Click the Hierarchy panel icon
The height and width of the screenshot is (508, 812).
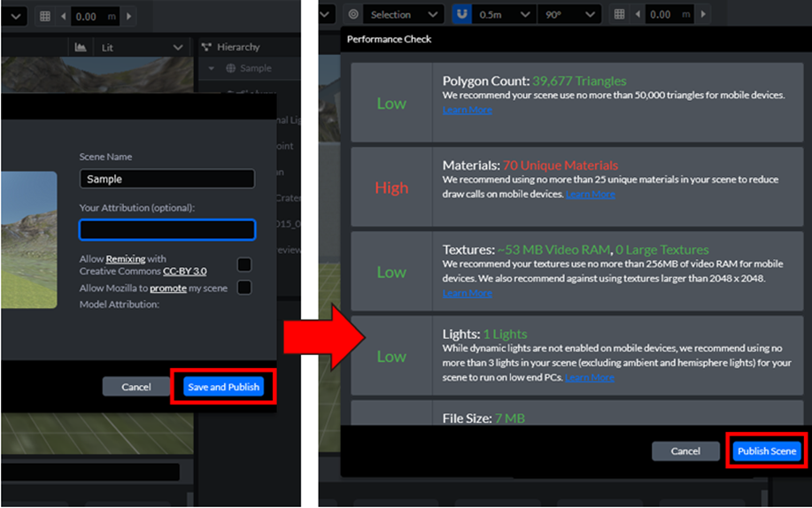tap(206, 47)
